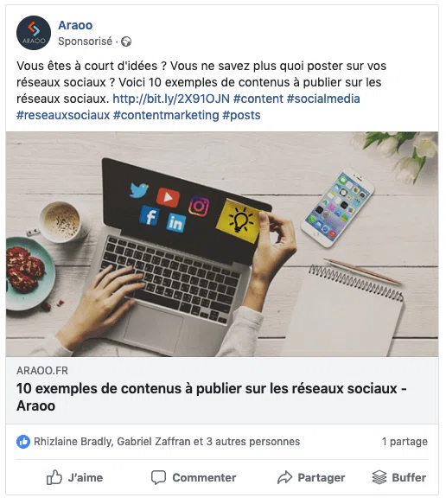
Task: Select the #content hashtag
Action: [x=258, y=99]
